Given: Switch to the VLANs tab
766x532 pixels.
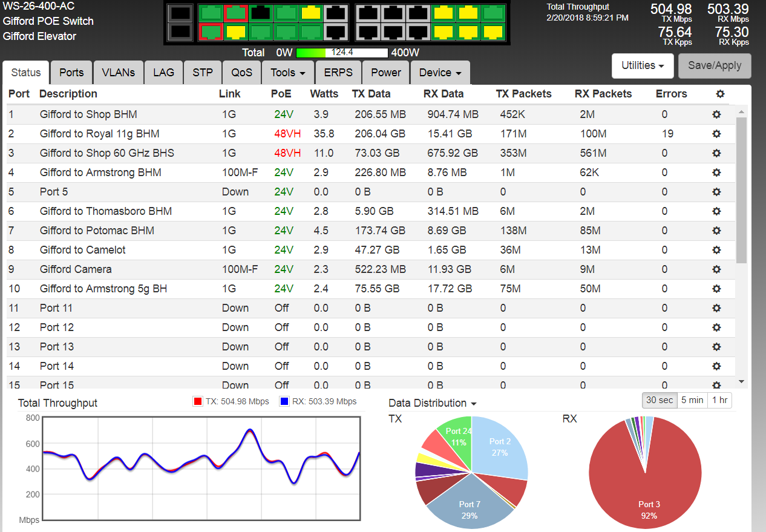Looking at the screenshot, I should tap(119, 73).
